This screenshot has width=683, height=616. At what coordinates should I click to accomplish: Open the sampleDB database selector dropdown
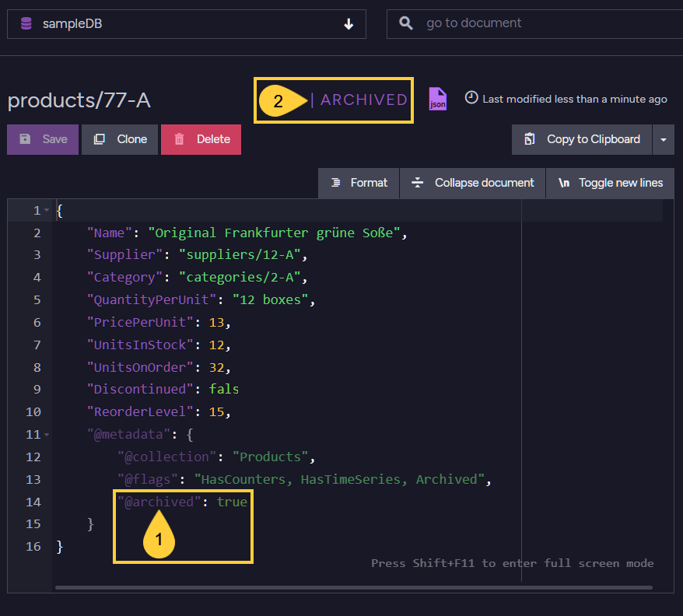click(x=187, y=24)
